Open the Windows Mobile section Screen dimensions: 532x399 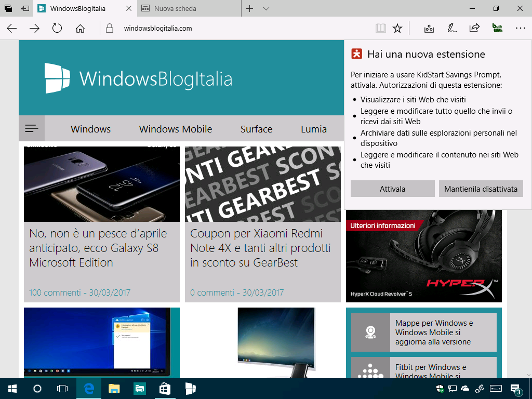tap(176, 129)
